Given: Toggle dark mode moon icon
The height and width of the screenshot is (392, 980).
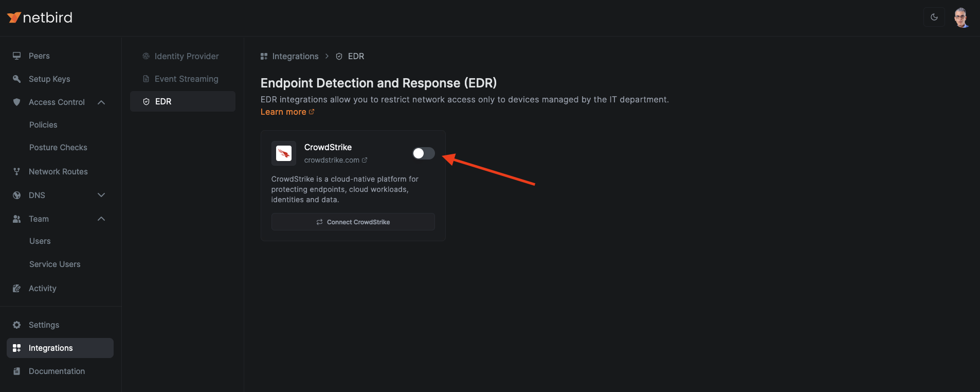Looking at the screenshot, I should [x=934, y=17].
